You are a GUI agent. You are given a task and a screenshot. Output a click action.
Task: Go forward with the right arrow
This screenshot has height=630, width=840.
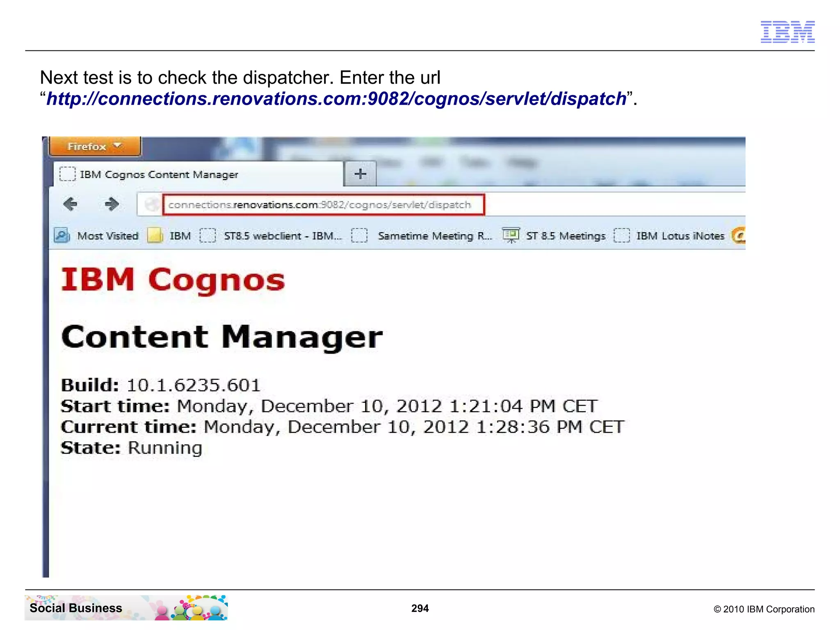pyautogui.click(x=111, y=204)
